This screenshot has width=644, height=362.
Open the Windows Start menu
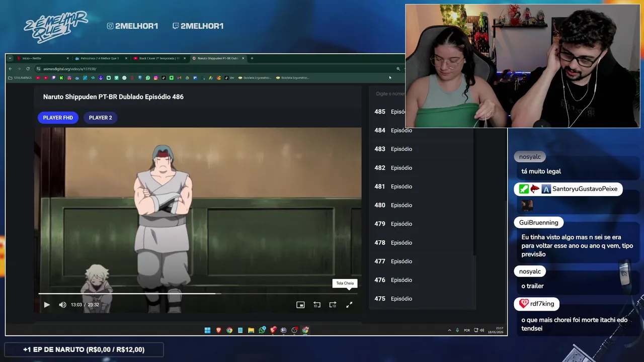[x=207, y=330]
